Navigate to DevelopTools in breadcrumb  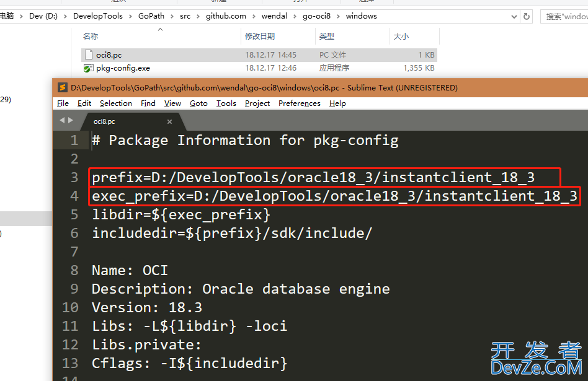tap(98, 16)
